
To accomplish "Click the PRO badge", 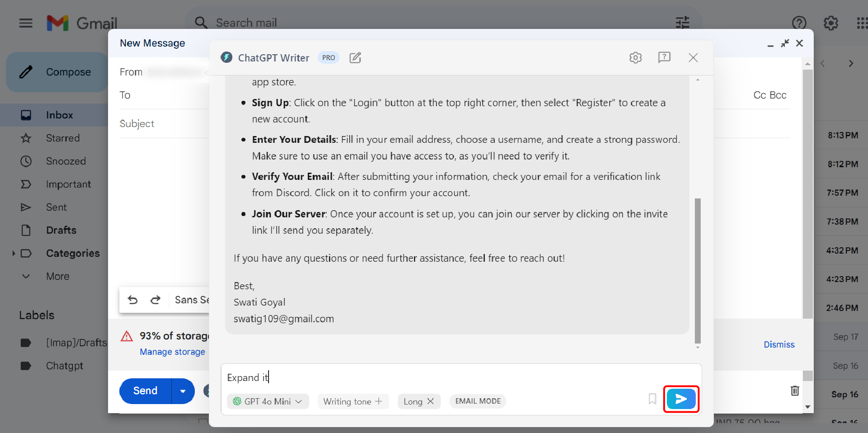I will click(329, 58).
